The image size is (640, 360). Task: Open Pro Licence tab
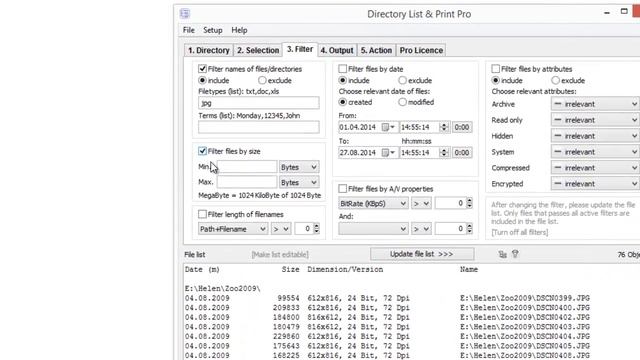(x=421, y=50)
